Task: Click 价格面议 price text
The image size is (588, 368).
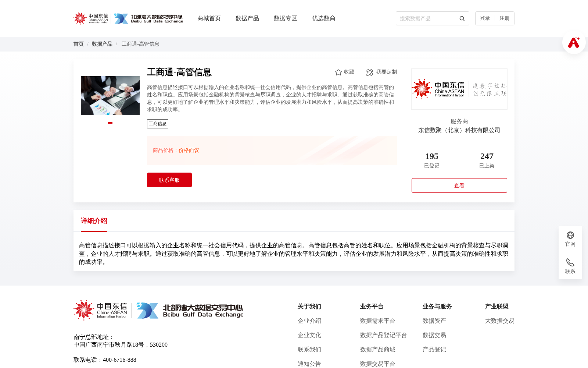Action: pyautogui.click(x=189, y=151)
